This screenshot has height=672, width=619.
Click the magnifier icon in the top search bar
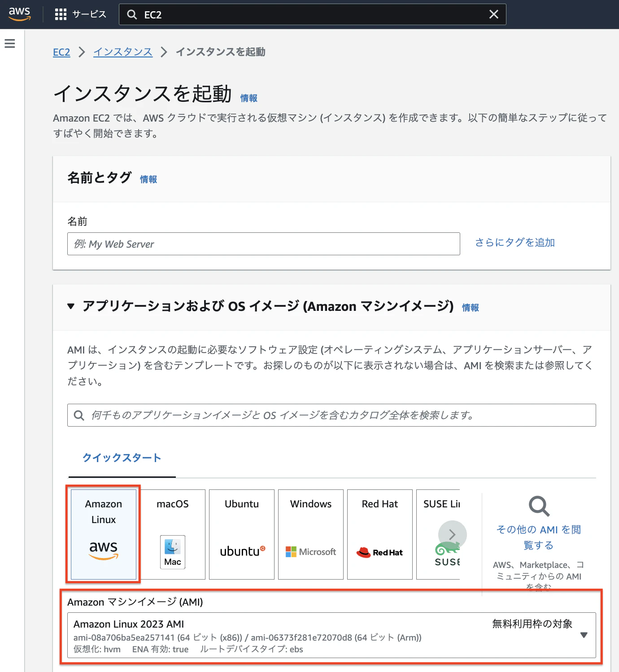pos(132,15)
